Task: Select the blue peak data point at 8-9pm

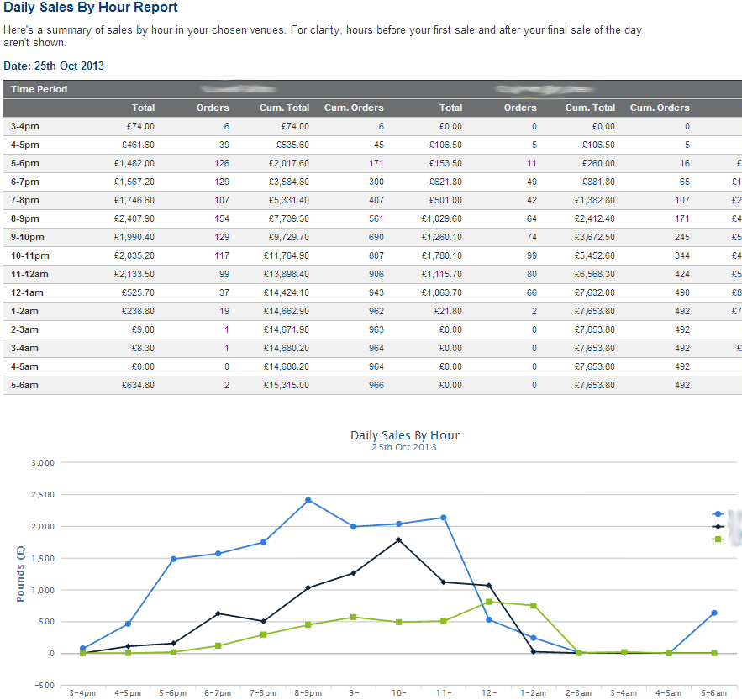Action: click(309, 502)
